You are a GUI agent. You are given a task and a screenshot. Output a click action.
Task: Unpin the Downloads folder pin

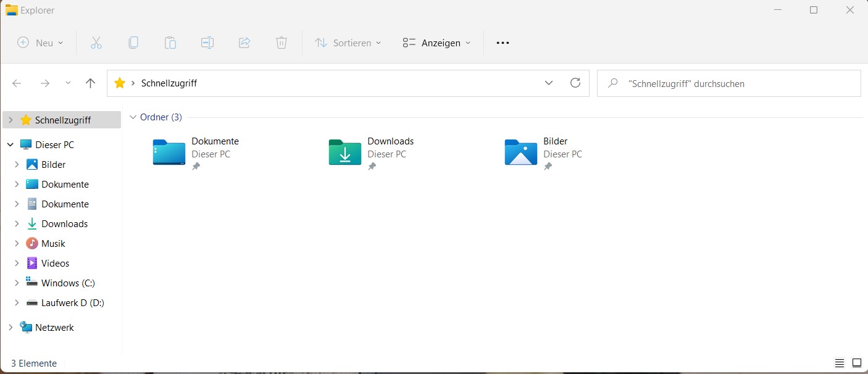point(372,165)
